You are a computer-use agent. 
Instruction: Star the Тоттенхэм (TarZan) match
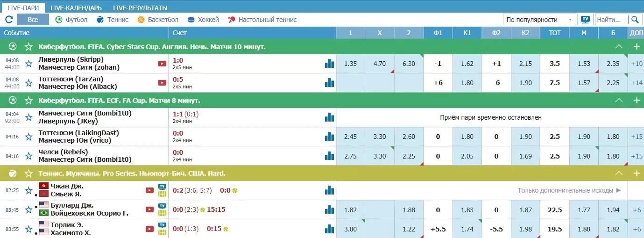click(x=29, y=83)
